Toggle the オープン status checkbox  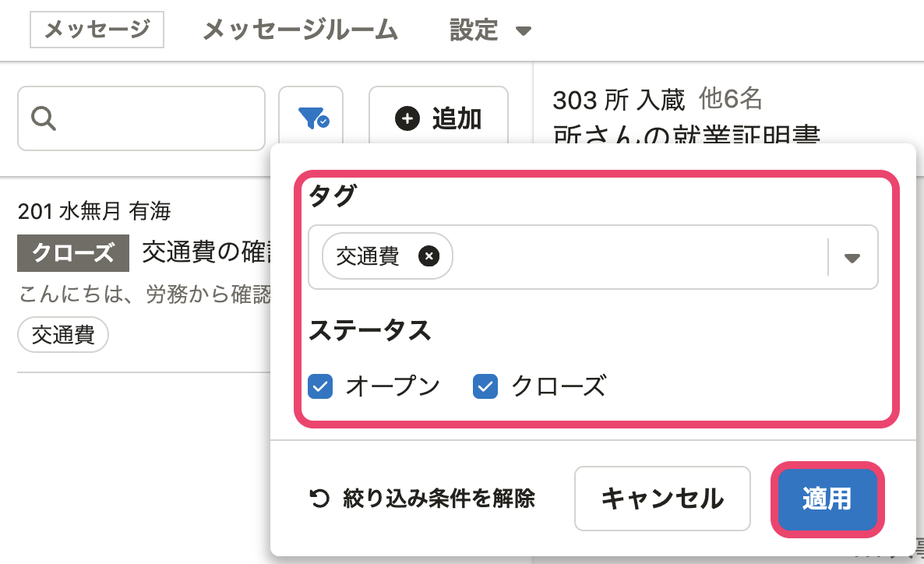[x=321, y=386]
